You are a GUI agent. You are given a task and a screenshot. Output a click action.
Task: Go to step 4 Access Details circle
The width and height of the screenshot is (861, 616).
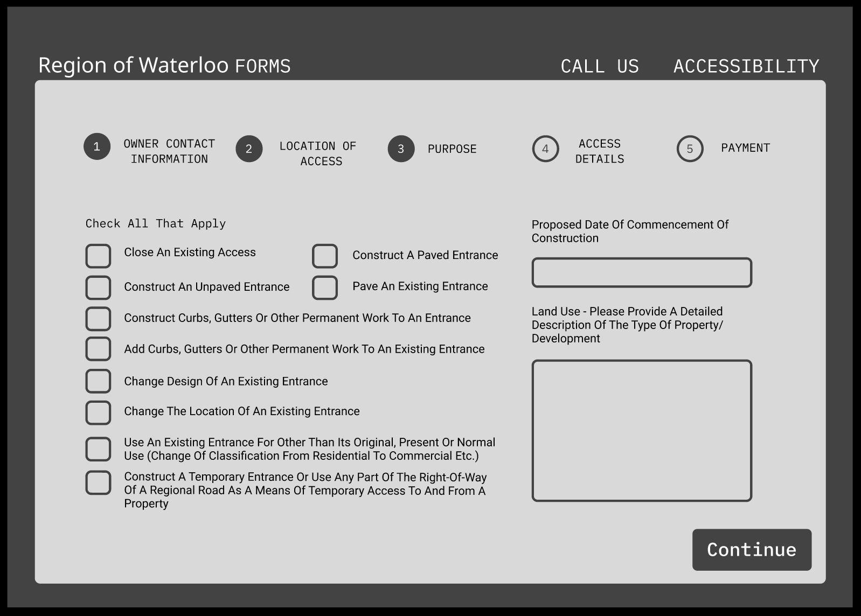pos(545,149)
